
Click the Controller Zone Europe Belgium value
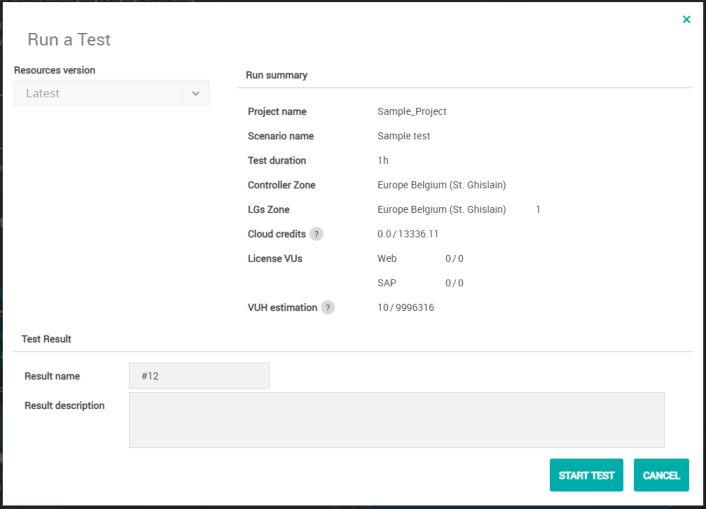[x=442, y=185]
